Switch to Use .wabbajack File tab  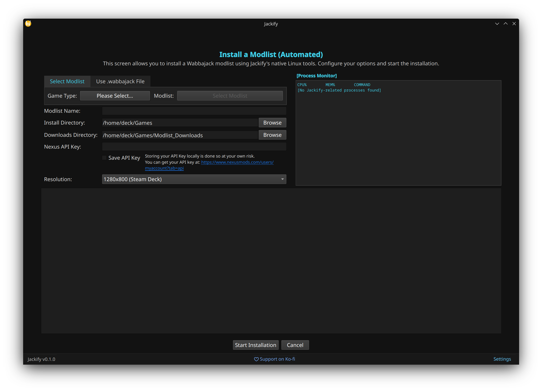pyautogui.click(x=120, y=81)
